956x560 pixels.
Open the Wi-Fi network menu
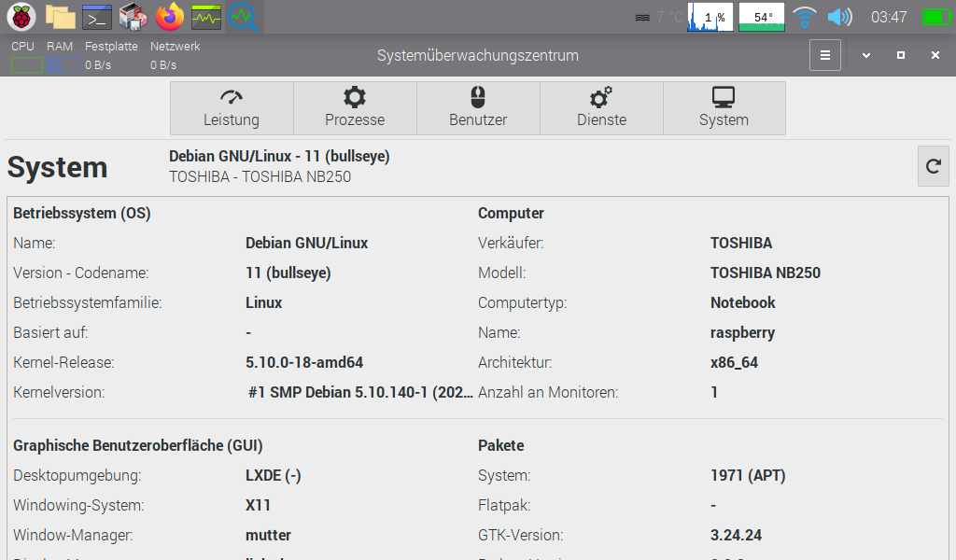(804, 17)
